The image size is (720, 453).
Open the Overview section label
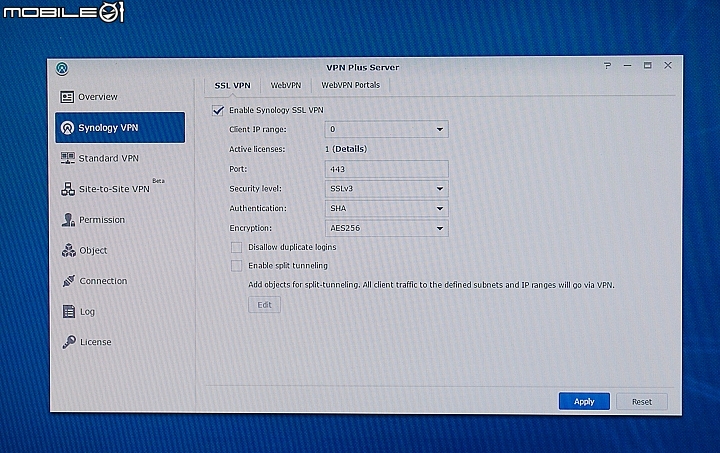pos(98,97)
